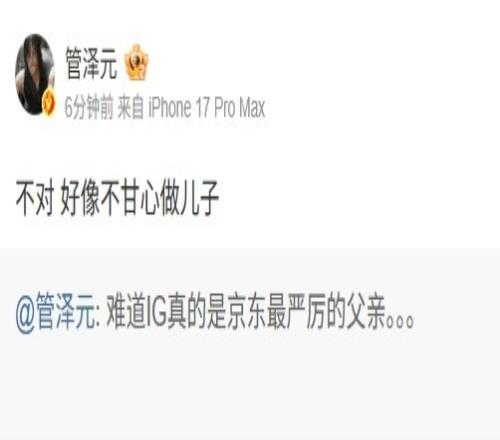Open 管泽元's profile from the header name
Screen dimensions: 500x440
pyautogui.click(x=91, y=63)
